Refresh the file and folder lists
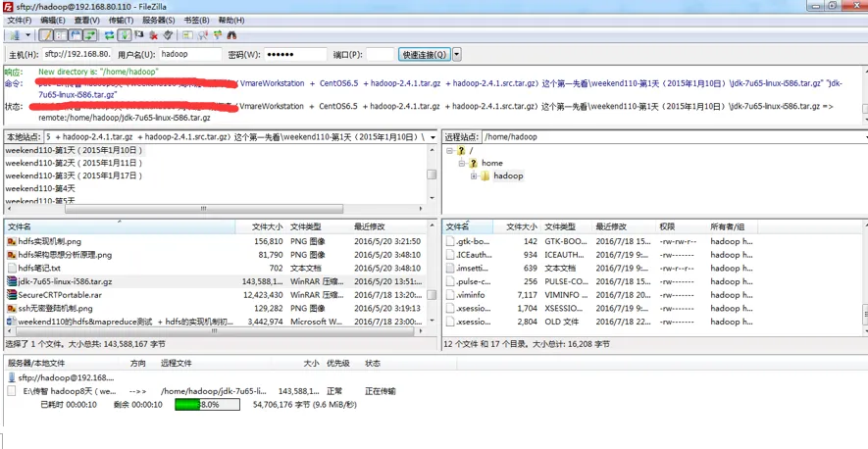This screenshot has height=449, width=868. click(x=110, y=35)
